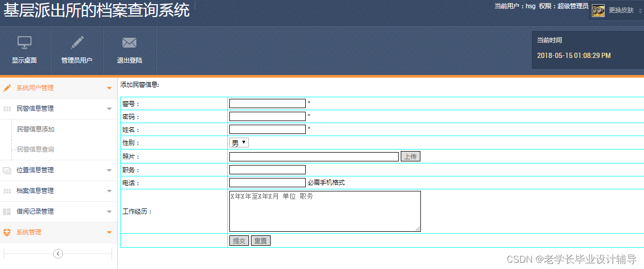Click dropbox icon beside 系统管理
The width and height of the screenshot is (644, 269).
(x=7, y=232)
